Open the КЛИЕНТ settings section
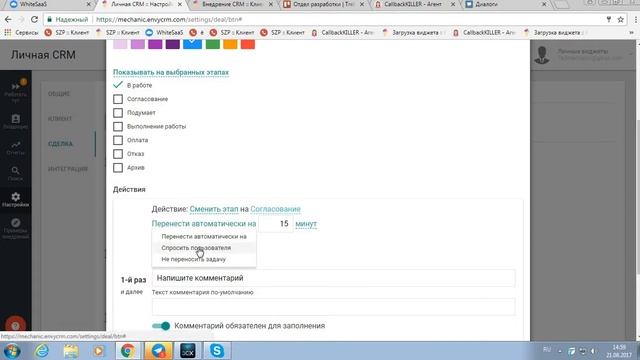Image resolution: width=640 pixels, height=360 pixels. tap(60, 119)
